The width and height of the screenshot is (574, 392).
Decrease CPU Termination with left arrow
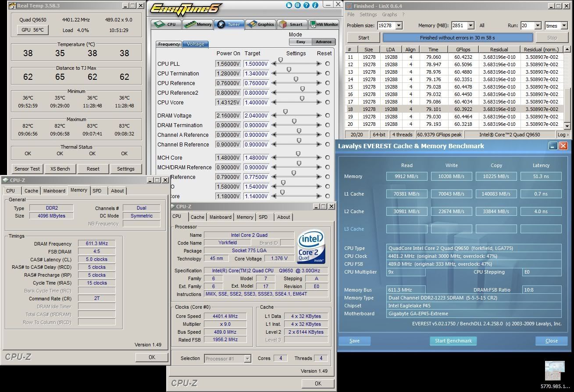[x=274, y=74]
